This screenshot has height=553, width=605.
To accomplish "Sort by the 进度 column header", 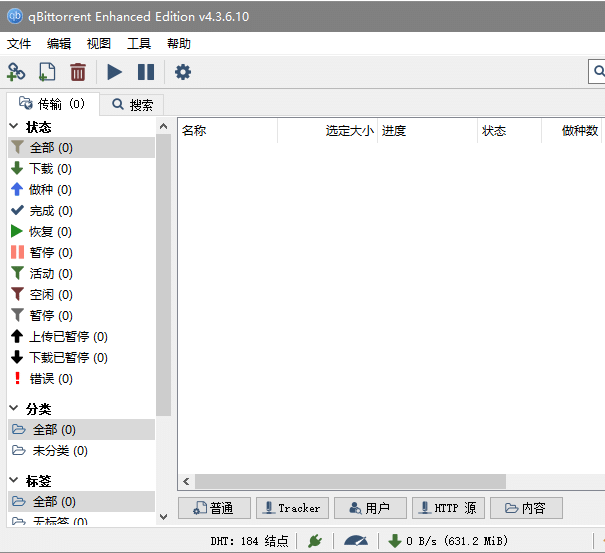I will [x=427, y=131].
